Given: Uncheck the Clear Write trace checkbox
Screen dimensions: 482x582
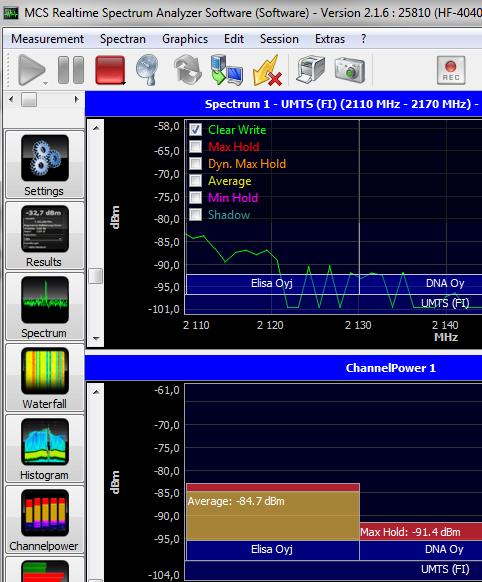Looking at the screenshot, I should [195, 129].
